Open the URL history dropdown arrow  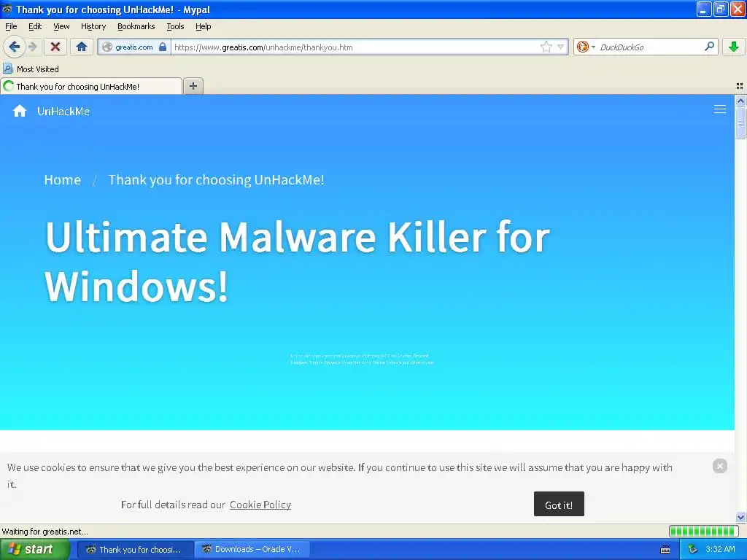click(x=561, y=47)
